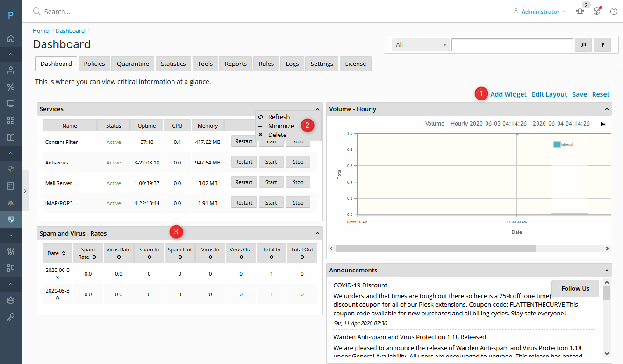Open the Administrator account dropdown

click(x=539, y=11)
